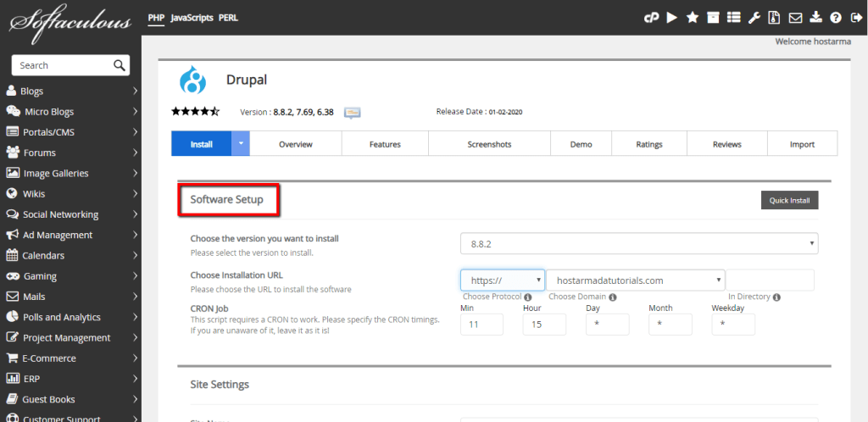Viewport: 868px width, 422px height.
Task: Expand the Install button dropdown arrow
Action: (x=241, y=144)
